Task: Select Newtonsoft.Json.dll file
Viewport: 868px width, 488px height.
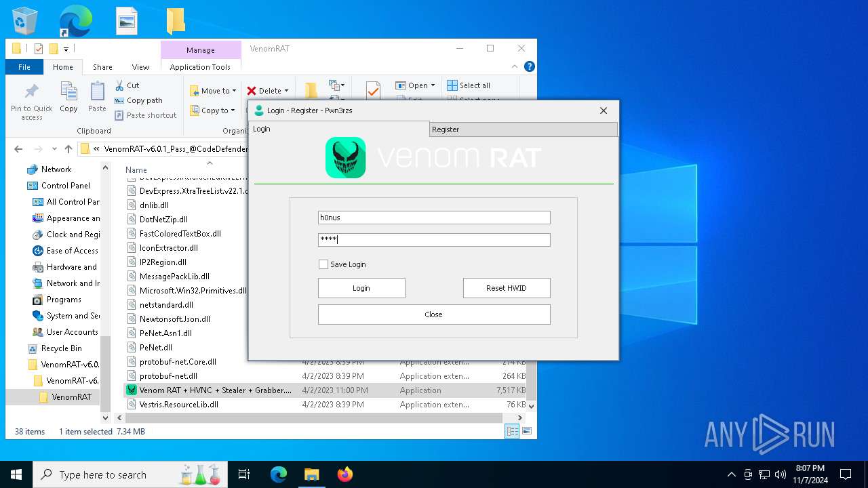Action: point(174,319)
